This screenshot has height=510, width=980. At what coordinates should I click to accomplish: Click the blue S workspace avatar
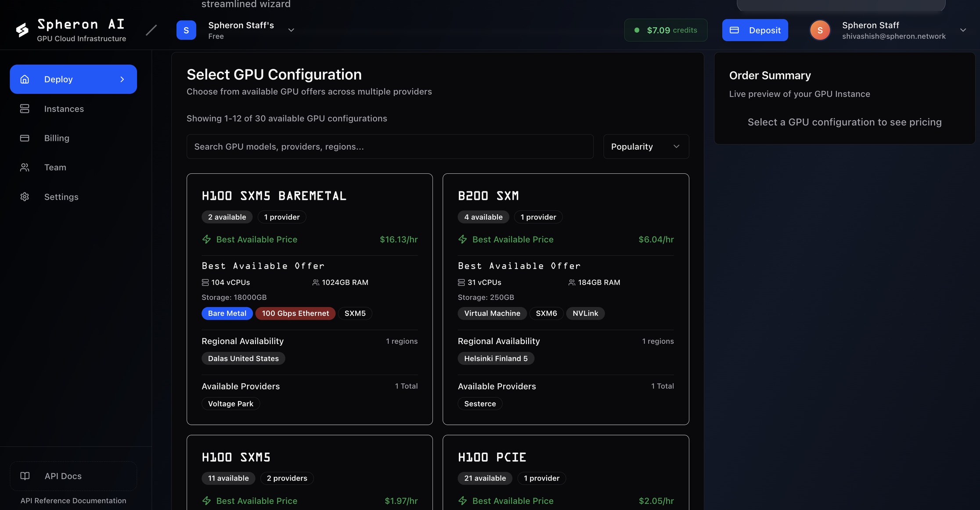(186, 30)
